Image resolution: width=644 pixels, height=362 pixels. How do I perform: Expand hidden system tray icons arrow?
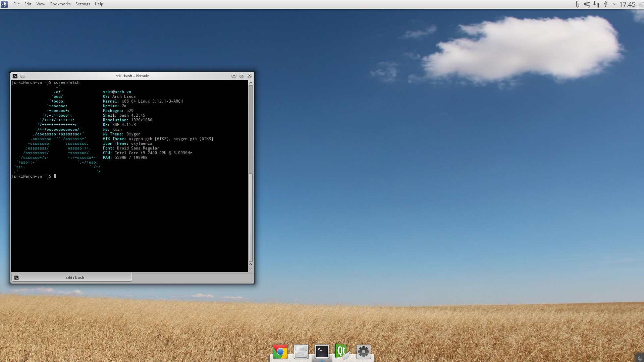[614, 4]
